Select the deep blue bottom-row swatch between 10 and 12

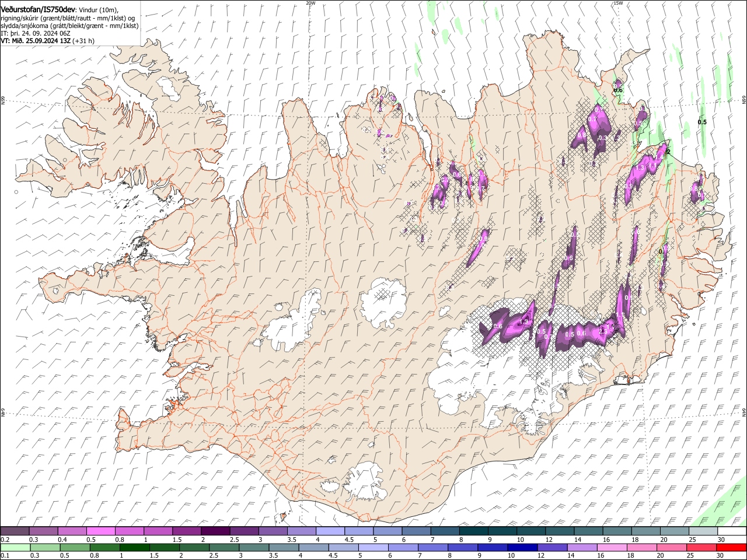522,547
